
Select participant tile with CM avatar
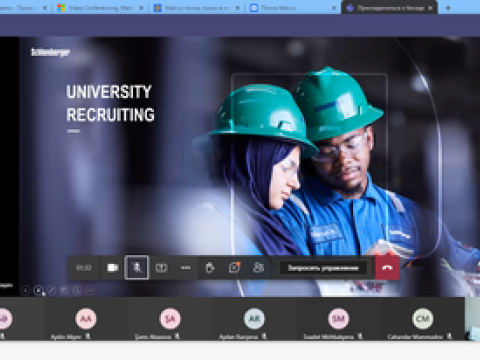click(423, 319)
